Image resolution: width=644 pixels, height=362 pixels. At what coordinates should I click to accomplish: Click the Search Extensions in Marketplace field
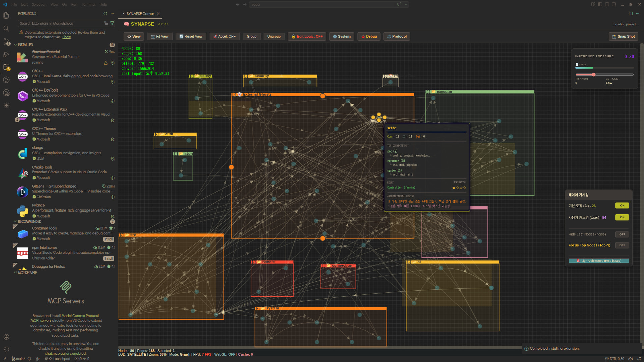tap(60, 23)
